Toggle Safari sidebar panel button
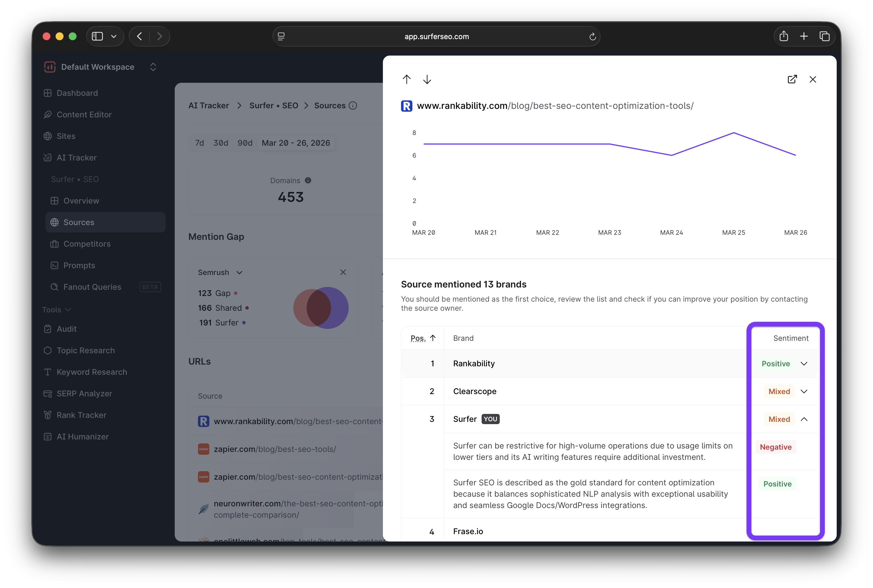The image size is (873, 588). pyautogui.click(x=98, y=36)
